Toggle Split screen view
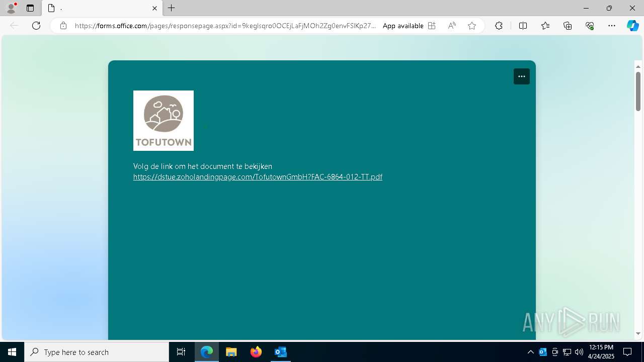Screen dimensions: 644x362 tap(523, 26)
